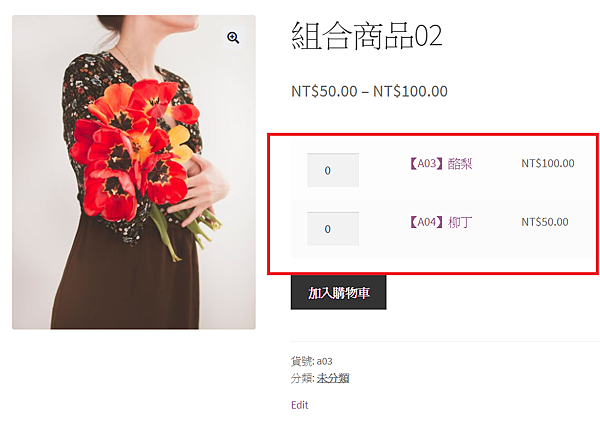Image resolution: width=600 pixels, height=443 pixels.
Task: Click the NT$50.00 – NT$100.00 price range
Action: pos(369,91)
